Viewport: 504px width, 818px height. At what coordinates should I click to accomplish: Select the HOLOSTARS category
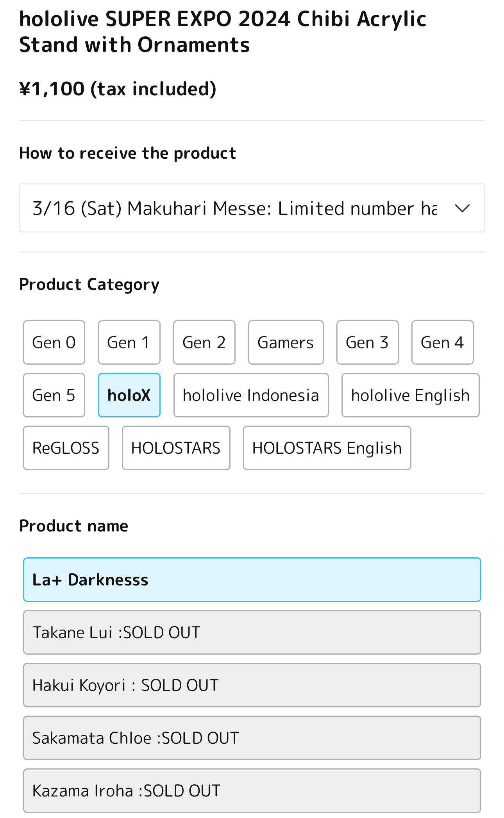pos(176,448)
